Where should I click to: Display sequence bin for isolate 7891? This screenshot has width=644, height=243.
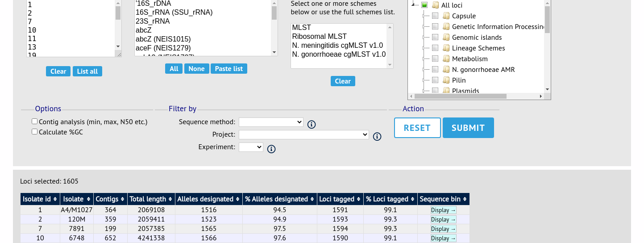click(x=444, y=229)
